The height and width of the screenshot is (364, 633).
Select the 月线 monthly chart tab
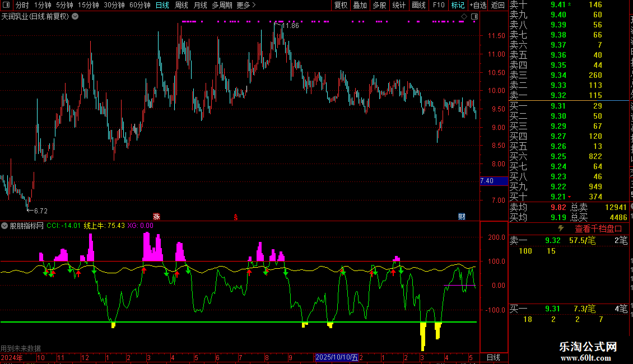(x=200, y=5)
